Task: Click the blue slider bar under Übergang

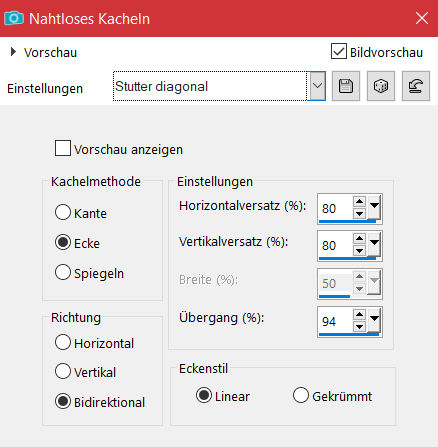Action: tap(349, 334)
